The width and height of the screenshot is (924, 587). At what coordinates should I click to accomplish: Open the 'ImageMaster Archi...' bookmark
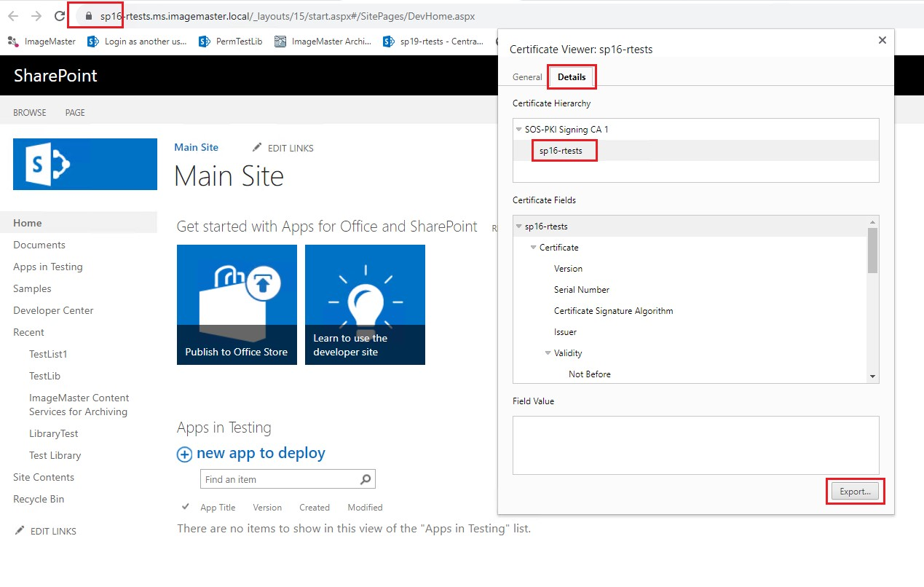coord(324,42)
